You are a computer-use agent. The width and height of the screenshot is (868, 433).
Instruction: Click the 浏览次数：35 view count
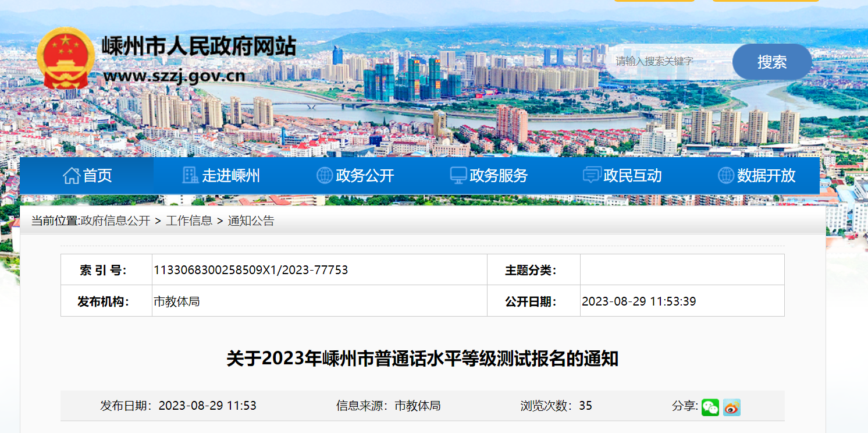click(x=556, y=406)
